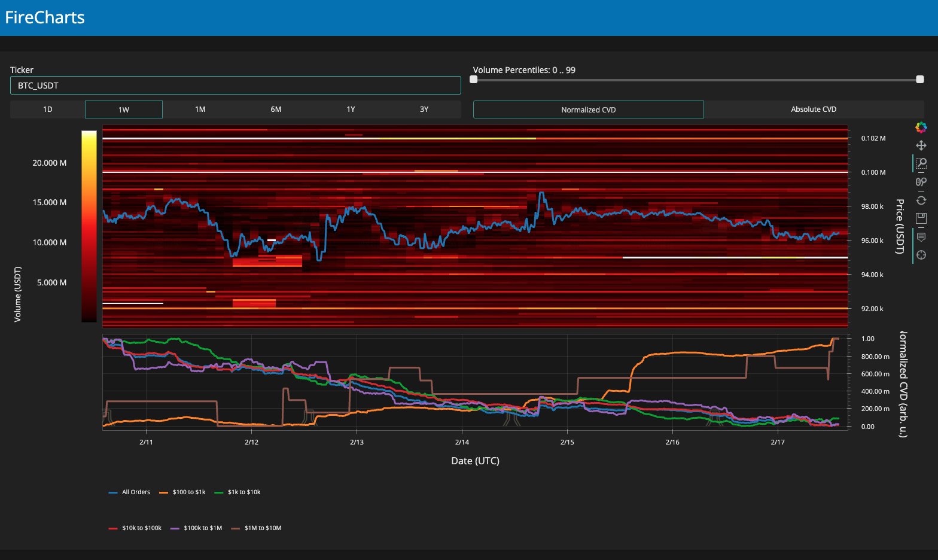
Task: Select Normalized CVD mode
Action: [x=588, y=109]
